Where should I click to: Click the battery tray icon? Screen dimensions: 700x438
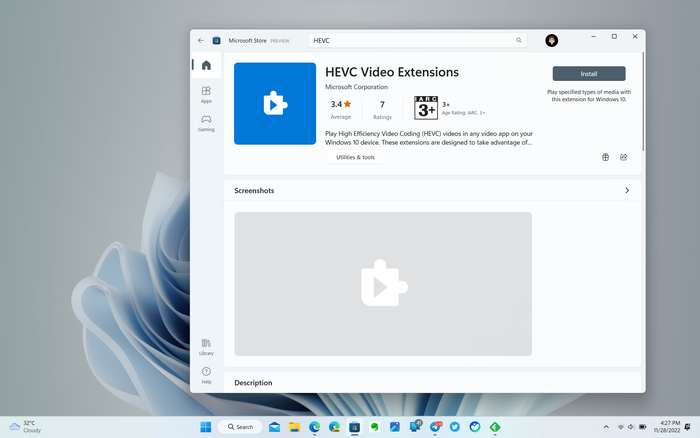pyautogui.click(x=642, y=427)
